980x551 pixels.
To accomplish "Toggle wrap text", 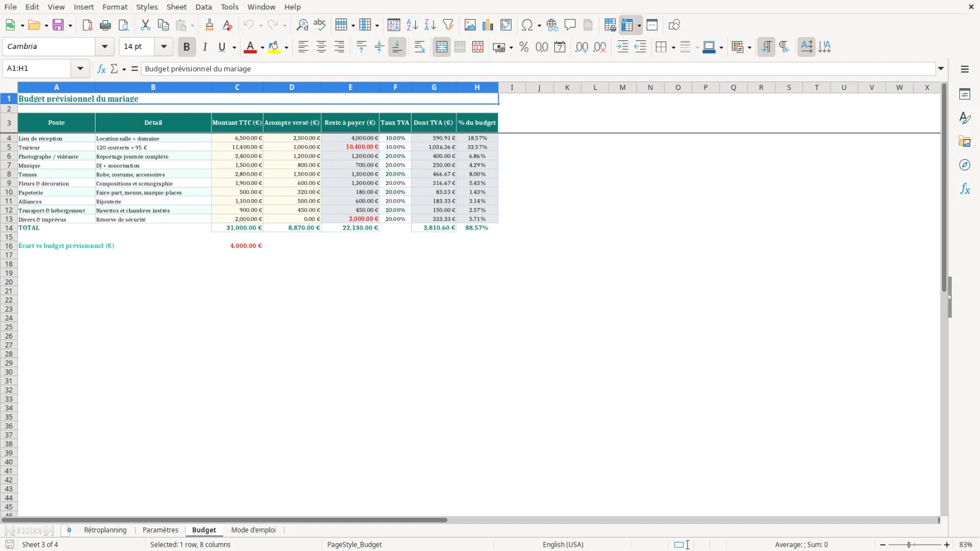I will pos(420,47).
